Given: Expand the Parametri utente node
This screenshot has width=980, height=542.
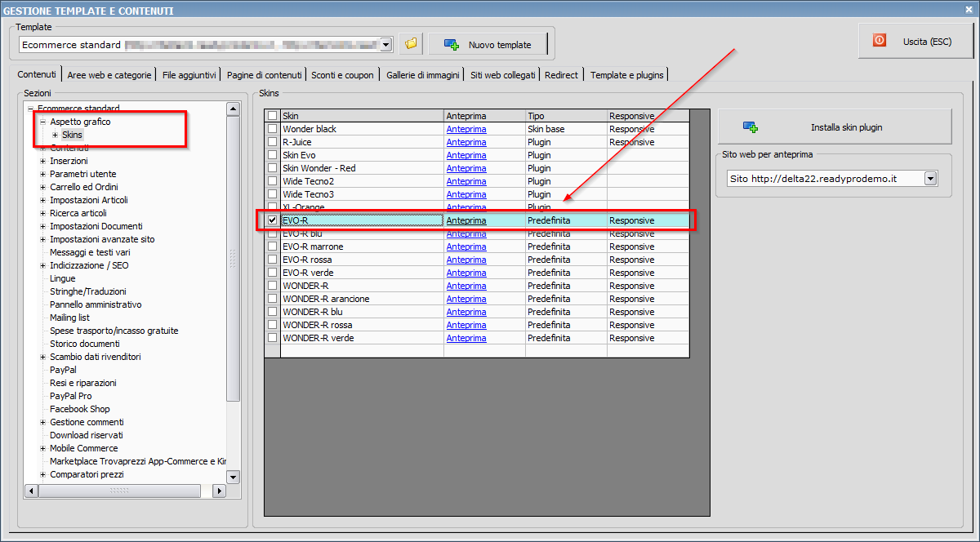Looking at the screenshot, I should coord(42,174).
